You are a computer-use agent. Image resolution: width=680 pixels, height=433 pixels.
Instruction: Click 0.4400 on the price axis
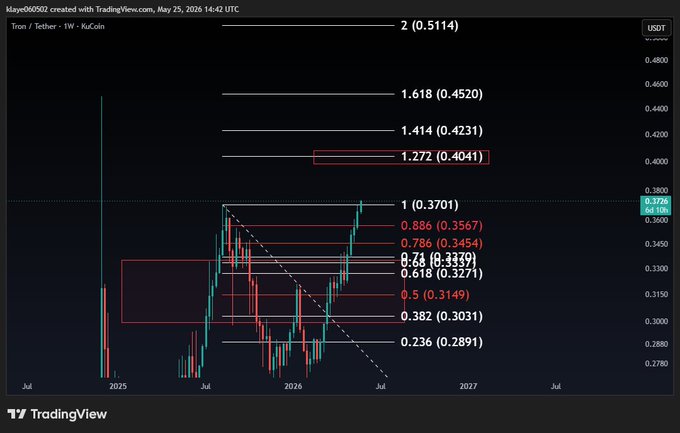click(656, 109)
